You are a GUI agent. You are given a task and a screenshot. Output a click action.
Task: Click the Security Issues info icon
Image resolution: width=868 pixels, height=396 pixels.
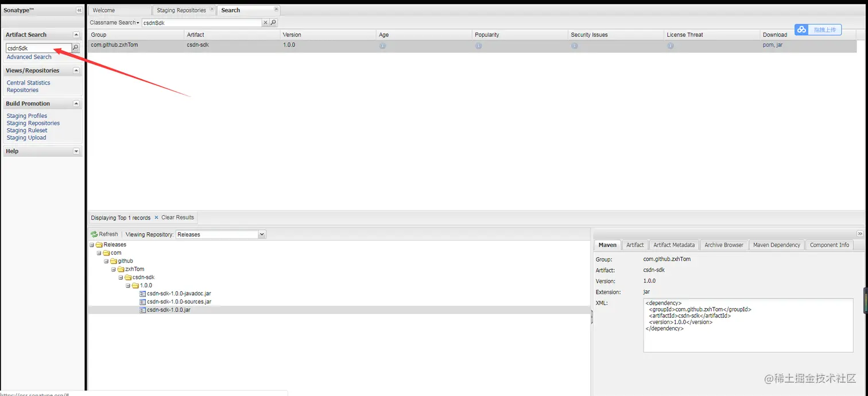574,45
